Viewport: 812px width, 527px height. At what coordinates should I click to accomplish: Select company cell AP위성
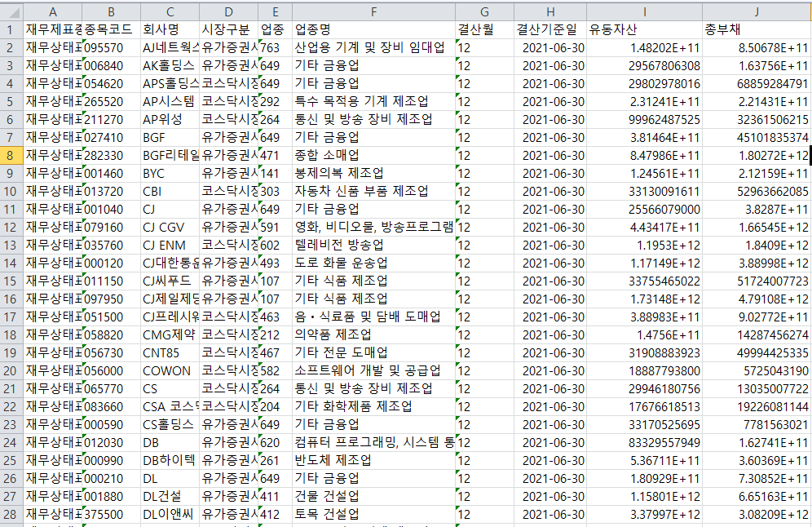[170, 120]
